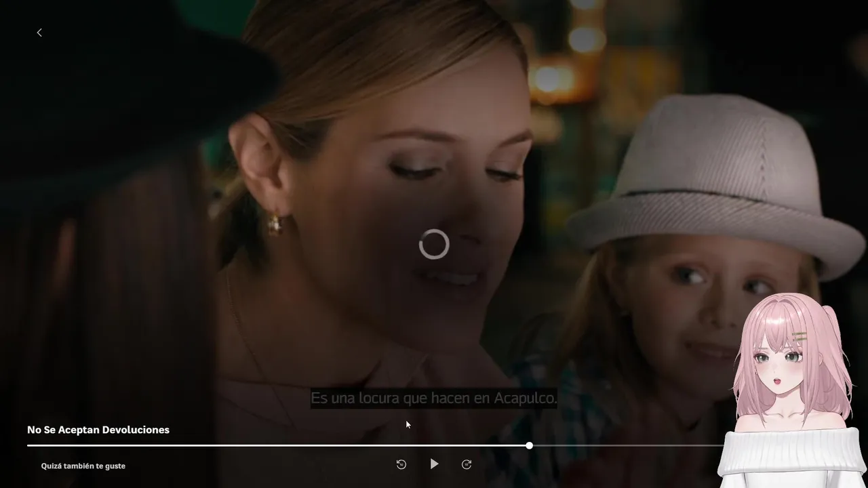Viewport: 868px width, 488px height.
Task: Click the title 'No Se Aceptan Devoluciones'
Action: (x=98, y=430)
